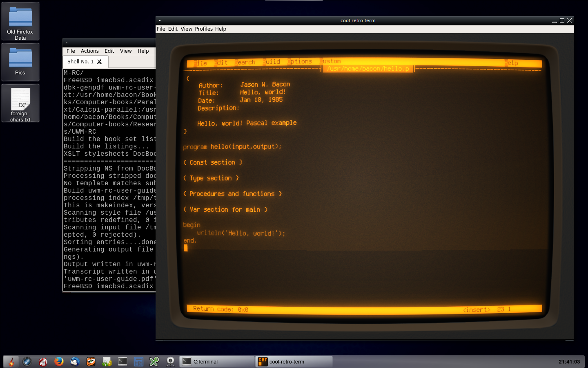This screenshot has height=368, width=588.
Task: Launch the webcam application from the taskbar
Action: point(170,361)
